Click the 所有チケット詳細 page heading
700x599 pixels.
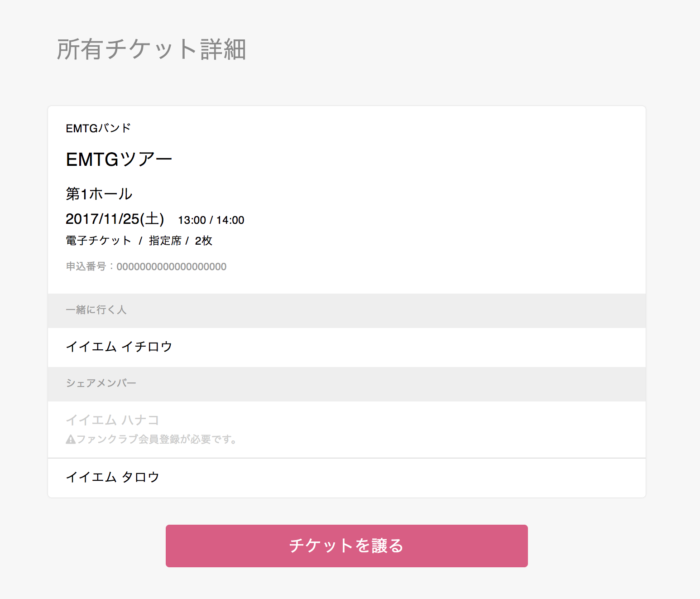(151, 49)
